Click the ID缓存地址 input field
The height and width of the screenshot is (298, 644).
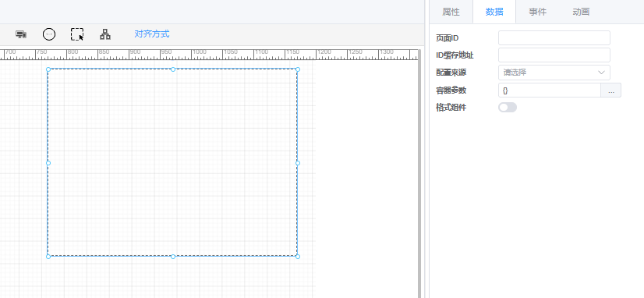pyautogui.click(x=554, y=55)
